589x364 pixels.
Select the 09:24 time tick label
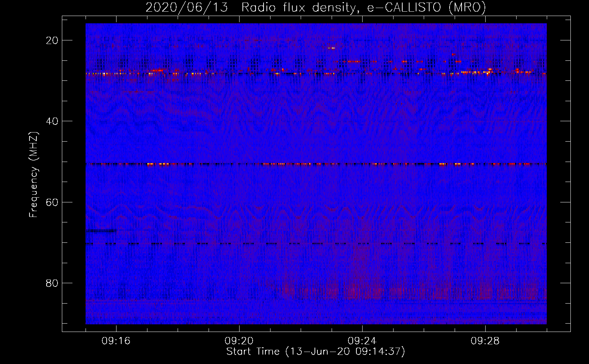[362, 341]
